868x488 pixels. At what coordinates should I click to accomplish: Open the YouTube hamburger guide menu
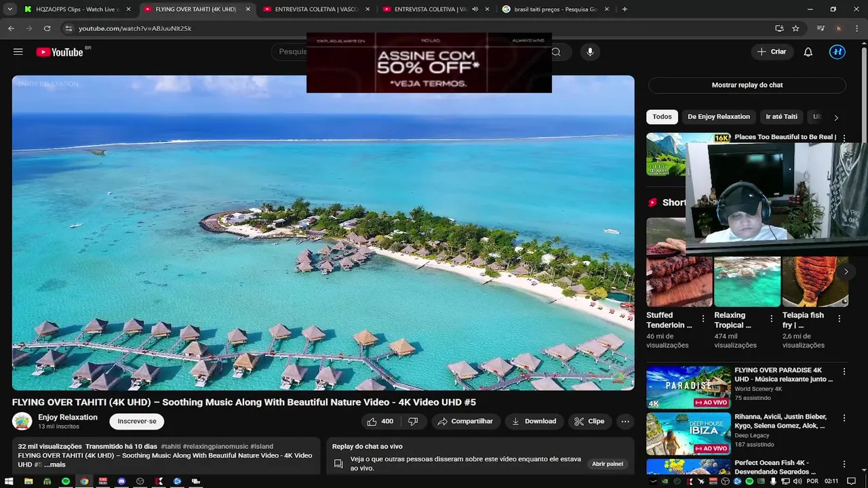[x=18, y=52]
